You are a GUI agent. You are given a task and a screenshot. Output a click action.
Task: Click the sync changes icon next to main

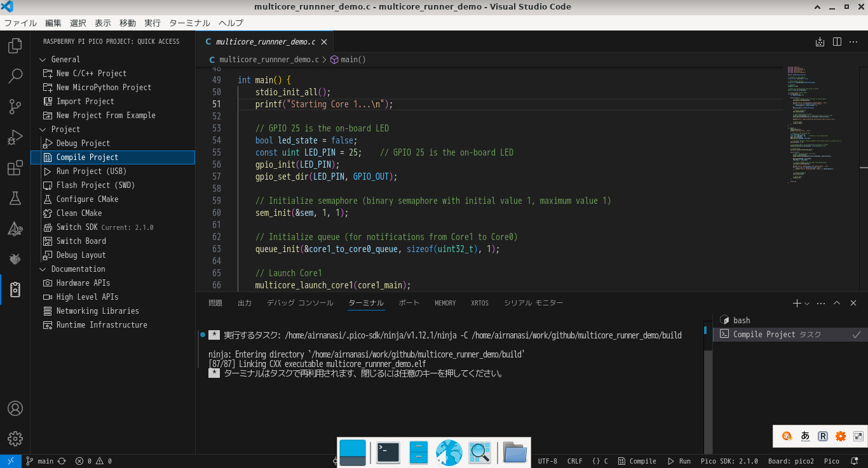pyautogui.click(x=62, y=461)
